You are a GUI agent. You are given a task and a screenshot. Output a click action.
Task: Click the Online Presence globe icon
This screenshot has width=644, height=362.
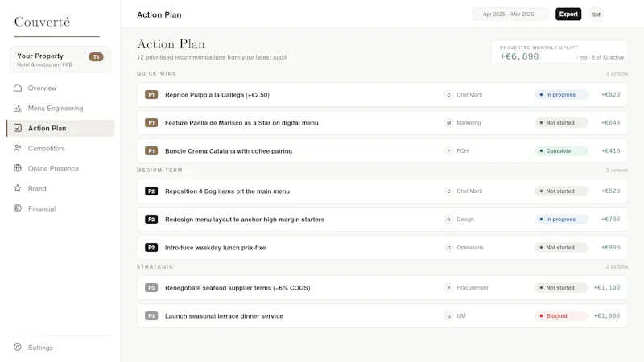pyautogui.click(x=18, y=168)
